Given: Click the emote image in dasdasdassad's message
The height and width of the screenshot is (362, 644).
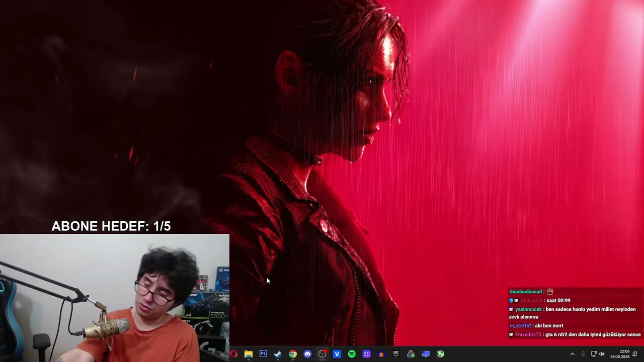Looking at the screenshot, I should (550, 292).
